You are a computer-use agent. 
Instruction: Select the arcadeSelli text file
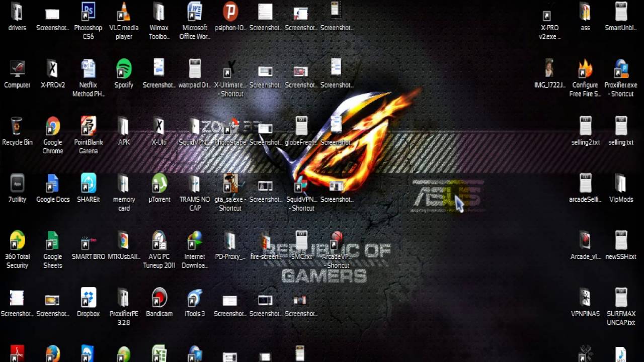point(585,184)
